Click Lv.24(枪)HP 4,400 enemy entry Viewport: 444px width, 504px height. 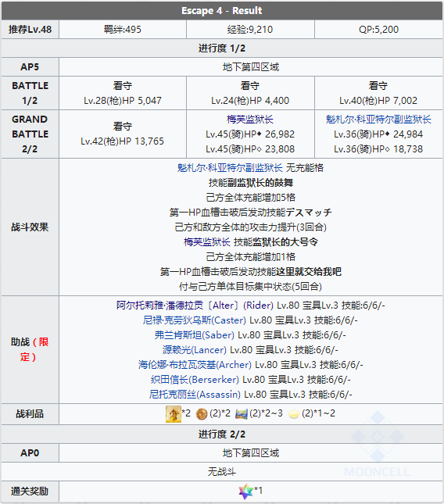click(x=250, y=101)
